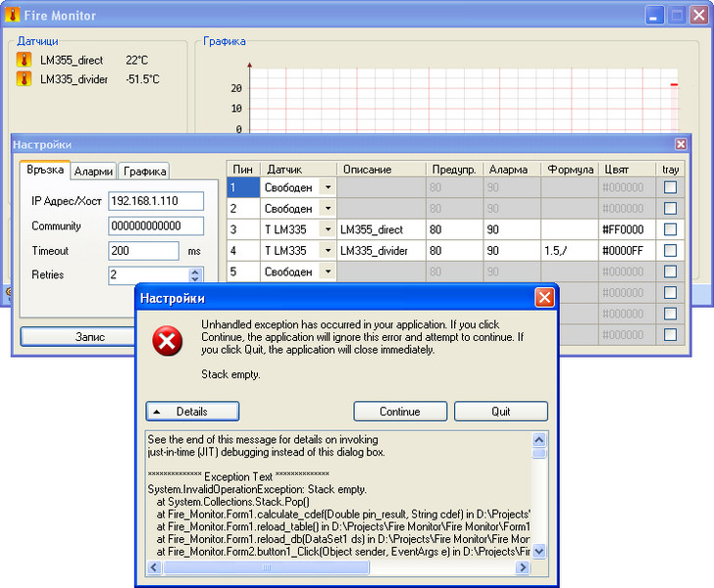The image size is (714, 588).
Task: Enable tray checkbox for pin 1
Action: 670,187
